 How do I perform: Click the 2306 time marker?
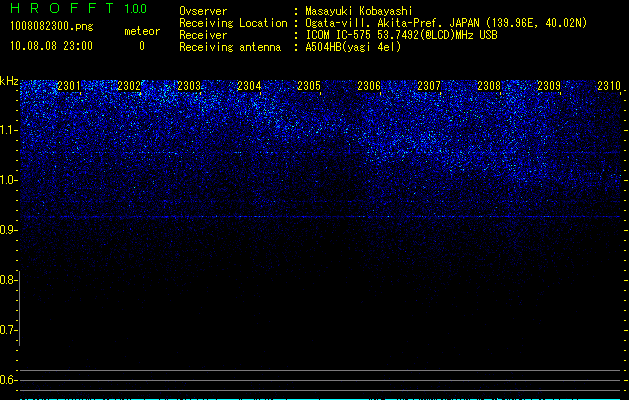(x=369, y=86)
